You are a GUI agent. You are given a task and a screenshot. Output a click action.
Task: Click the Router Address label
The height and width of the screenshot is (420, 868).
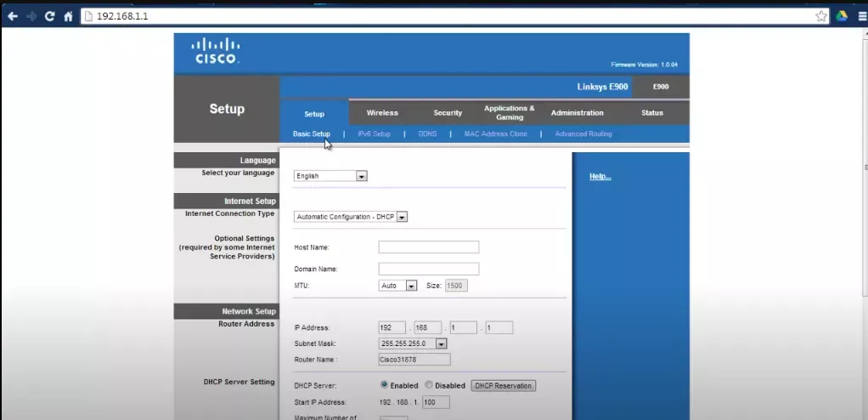click(x=246, y=324)
